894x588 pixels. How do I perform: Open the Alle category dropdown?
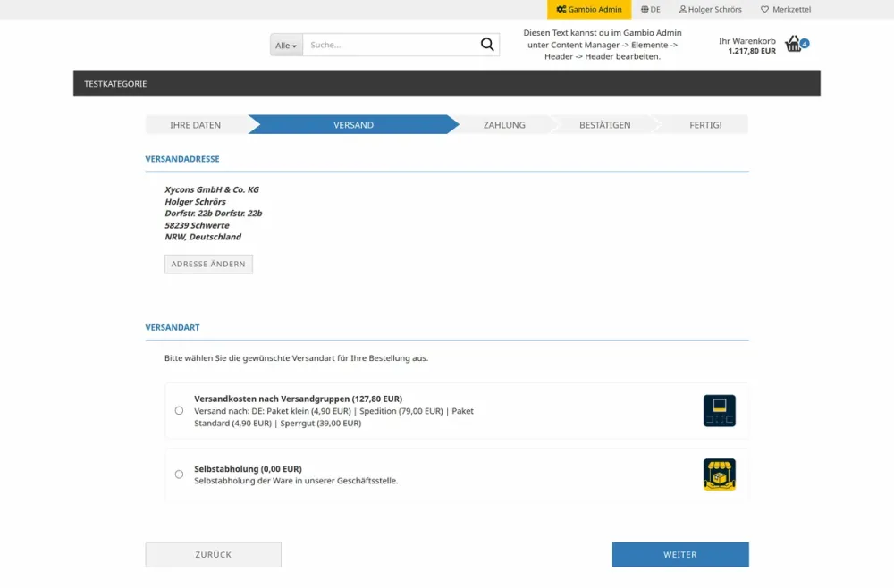pyautogui.click(x=286, y=45)
